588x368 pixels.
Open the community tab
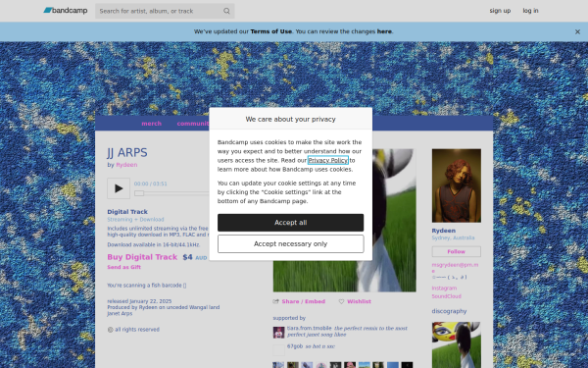click(193, 124)
